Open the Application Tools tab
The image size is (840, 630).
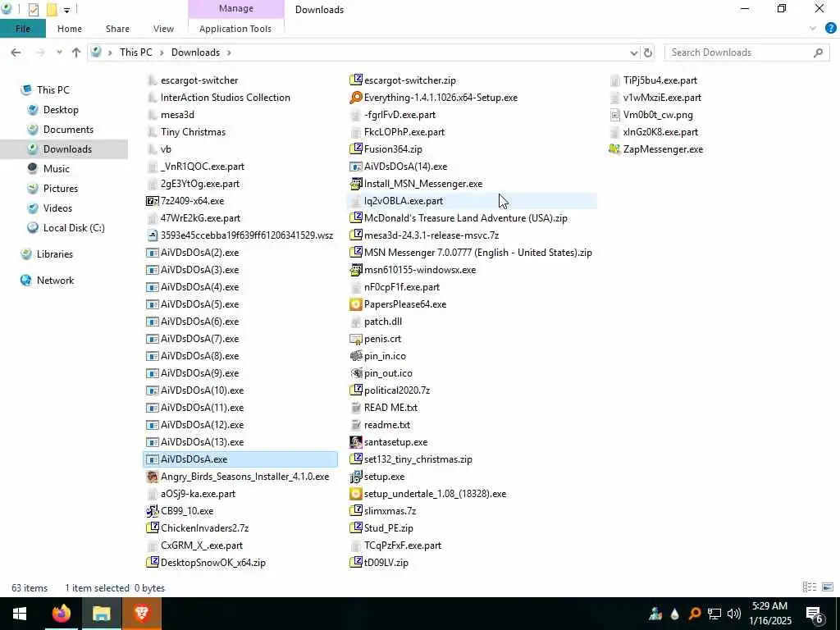[235, 29]
